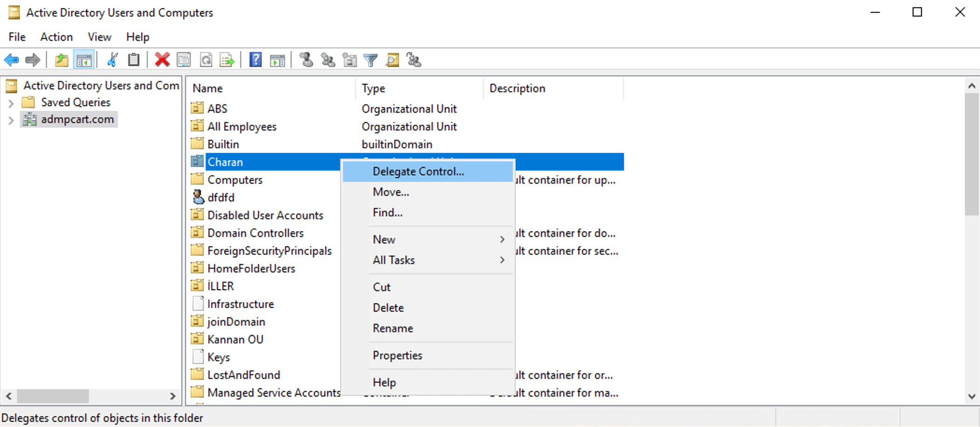
Task: Expand the Saved Queries node
Action: (x=10, y=102)
